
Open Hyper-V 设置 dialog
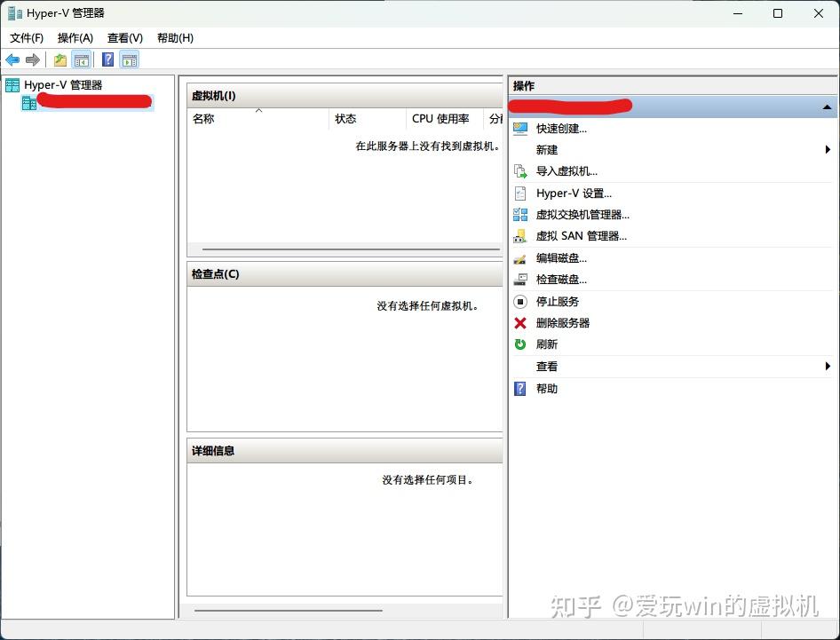pyautogui.click(x=572, y=193)
